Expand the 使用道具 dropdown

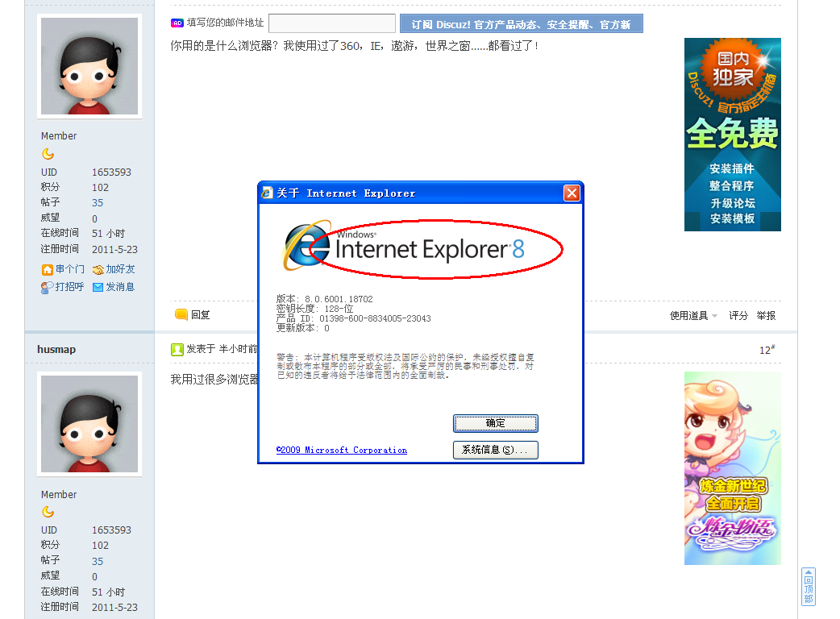(693, 315)
